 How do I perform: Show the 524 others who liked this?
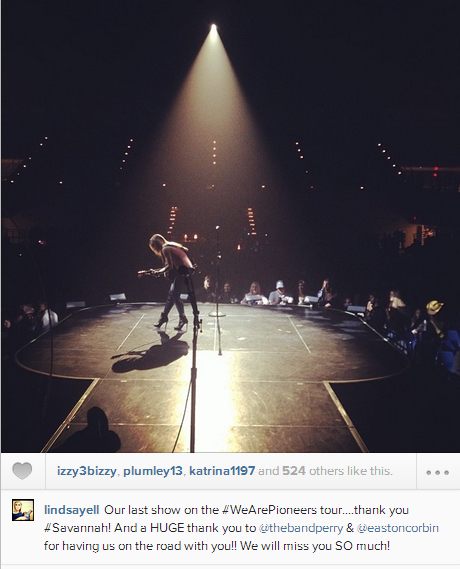point(294,471)
